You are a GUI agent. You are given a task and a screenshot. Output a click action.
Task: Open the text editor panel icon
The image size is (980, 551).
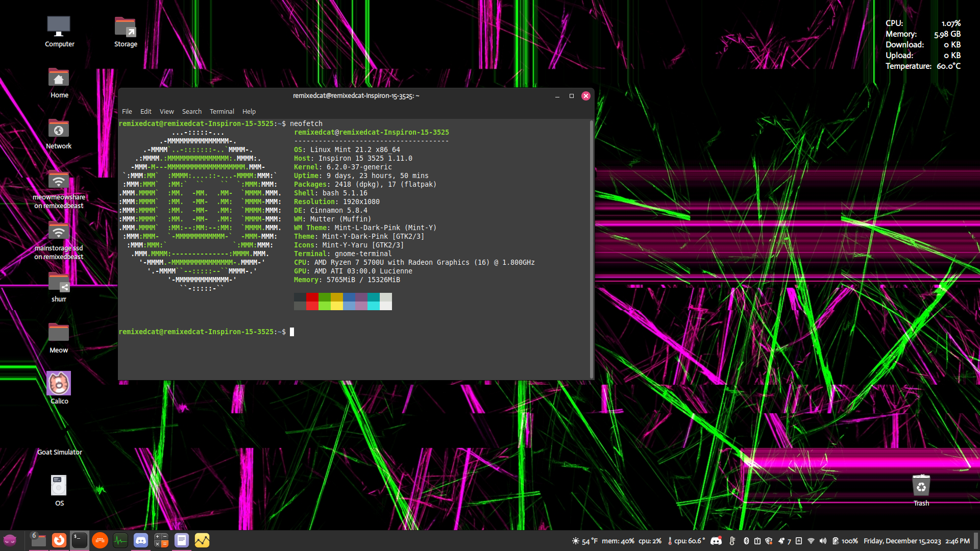pos(182,540)
